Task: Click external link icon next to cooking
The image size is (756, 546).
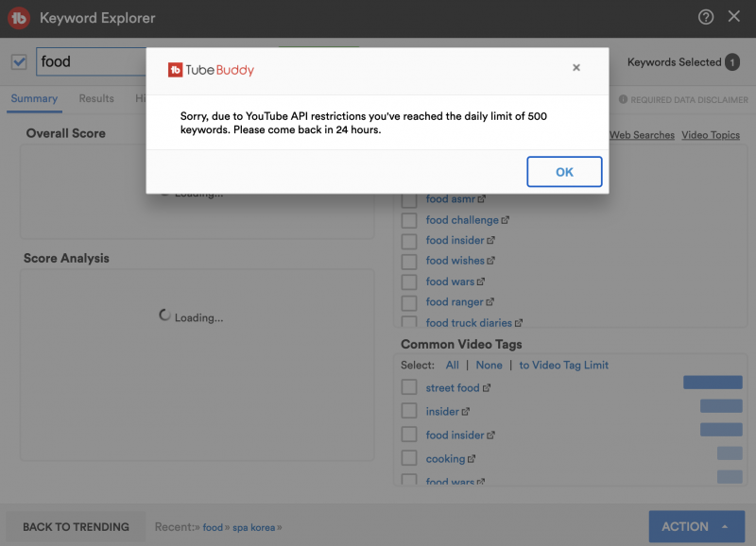Action: coord(472,459)
